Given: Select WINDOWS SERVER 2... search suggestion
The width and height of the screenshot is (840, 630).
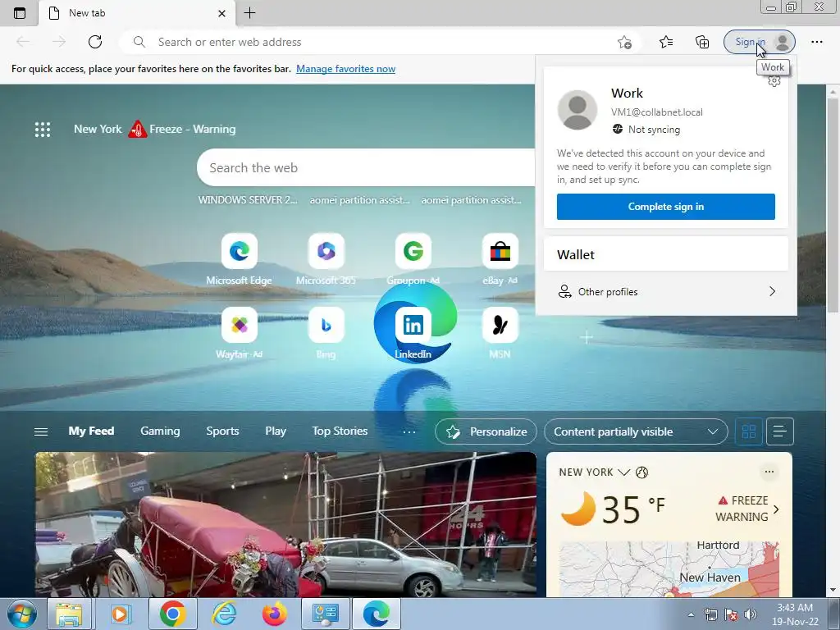Looking at the screenshot, I should 248,200.
